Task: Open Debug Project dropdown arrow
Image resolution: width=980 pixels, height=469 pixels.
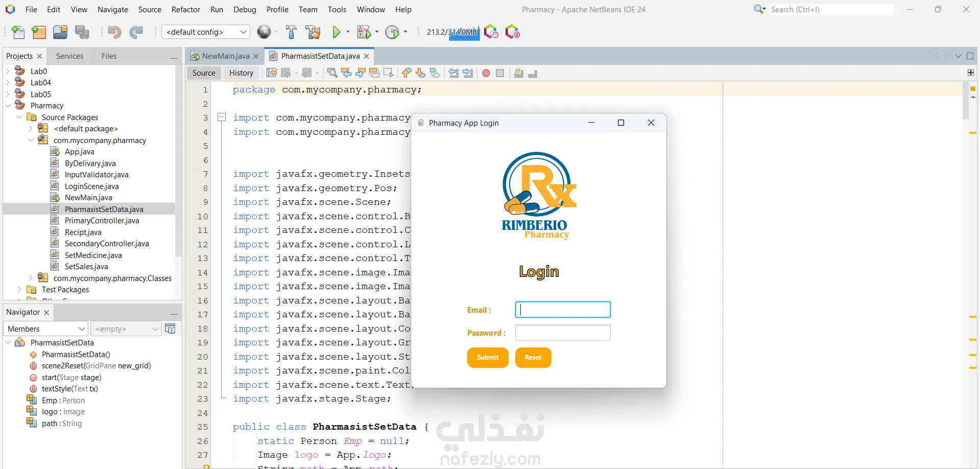Action: pyautogui.click(x=377, y=32)
